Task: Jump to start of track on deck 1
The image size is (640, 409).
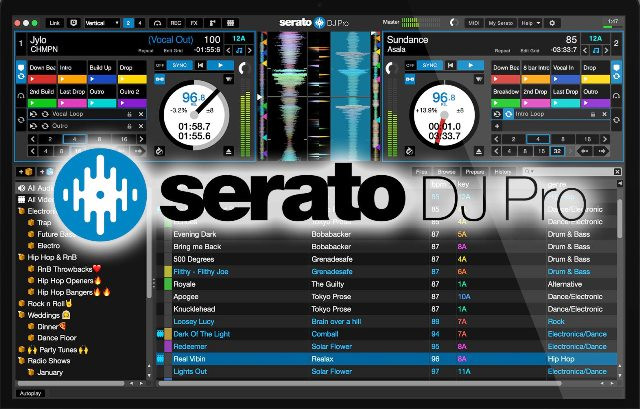Action: point(200,65)
